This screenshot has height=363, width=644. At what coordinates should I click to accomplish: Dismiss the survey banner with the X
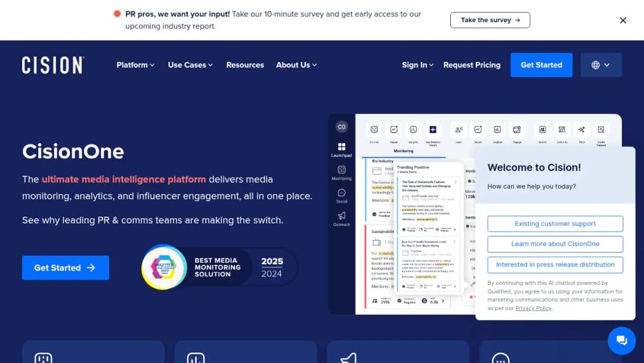[623, 20]
